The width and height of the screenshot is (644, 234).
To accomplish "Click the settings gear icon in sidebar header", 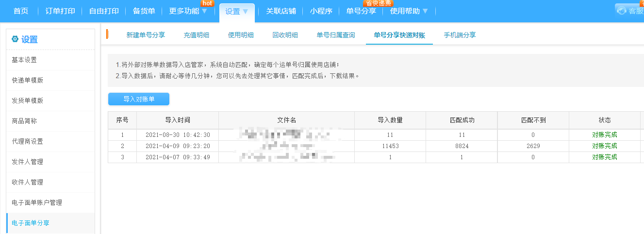I will (x=15, y=39).
